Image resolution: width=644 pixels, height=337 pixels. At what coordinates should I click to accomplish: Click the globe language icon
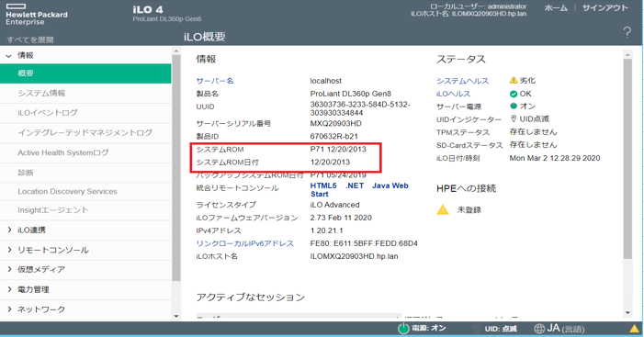539,329
